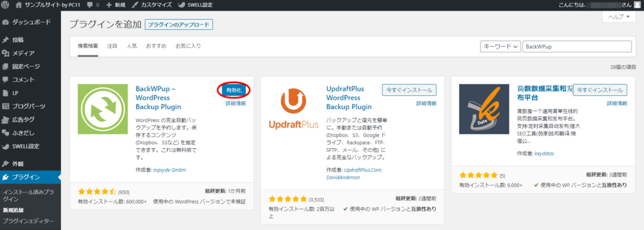Click the 28個の項目 results count text
This screenshot has height=230, width=644.
coord(623,67)
